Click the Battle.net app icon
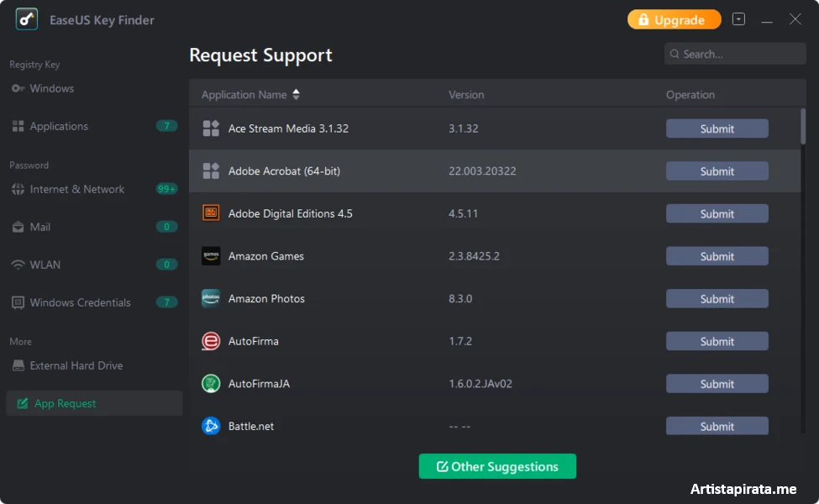This screenshot has height=504, width=819. pos(211,426)
